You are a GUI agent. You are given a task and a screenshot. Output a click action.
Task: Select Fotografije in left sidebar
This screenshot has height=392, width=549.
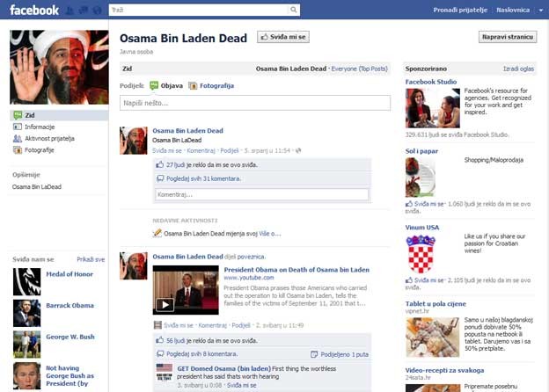(x=40, y=150)
